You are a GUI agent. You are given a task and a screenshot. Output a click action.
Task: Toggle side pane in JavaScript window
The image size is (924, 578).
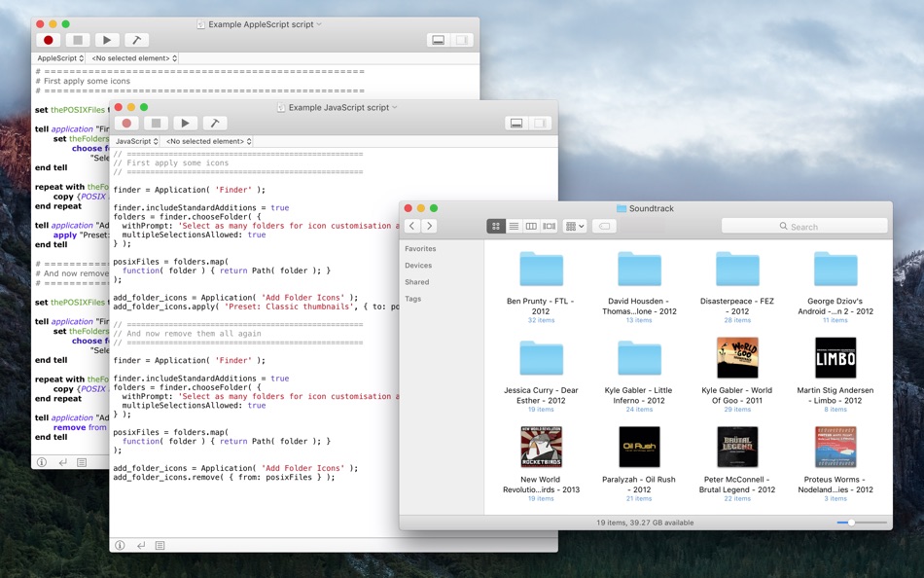pos(541,124)
